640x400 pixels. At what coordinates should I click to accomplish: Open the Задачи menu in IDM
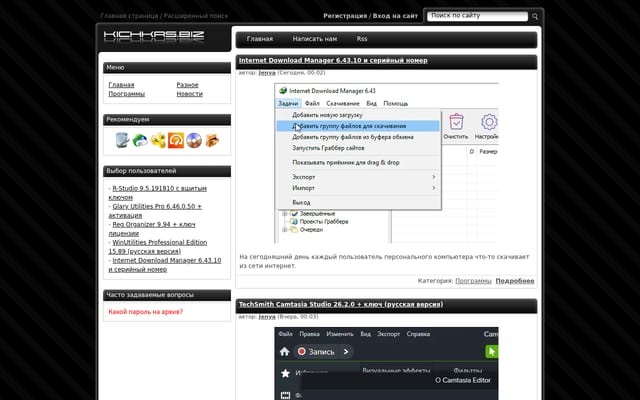pyautogui.click(x=288, y=103)
